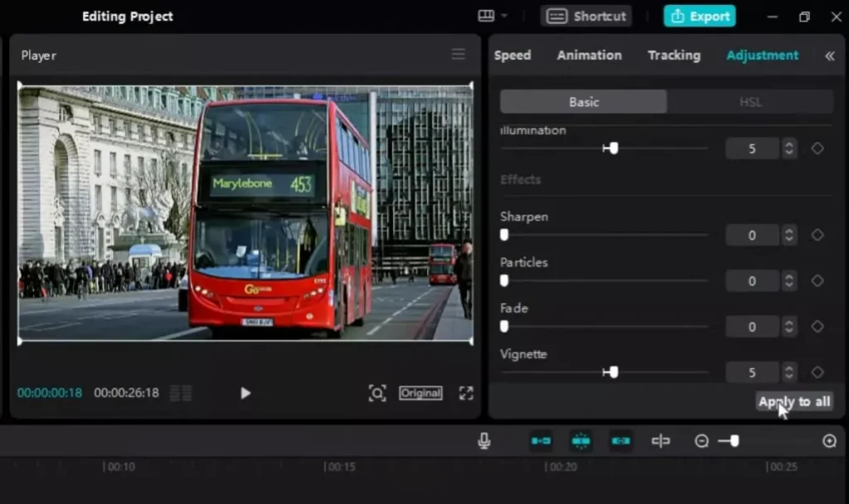Click the diamond keyframe toggle next to Vignette
849x504 pixels.
click(817, 372)
